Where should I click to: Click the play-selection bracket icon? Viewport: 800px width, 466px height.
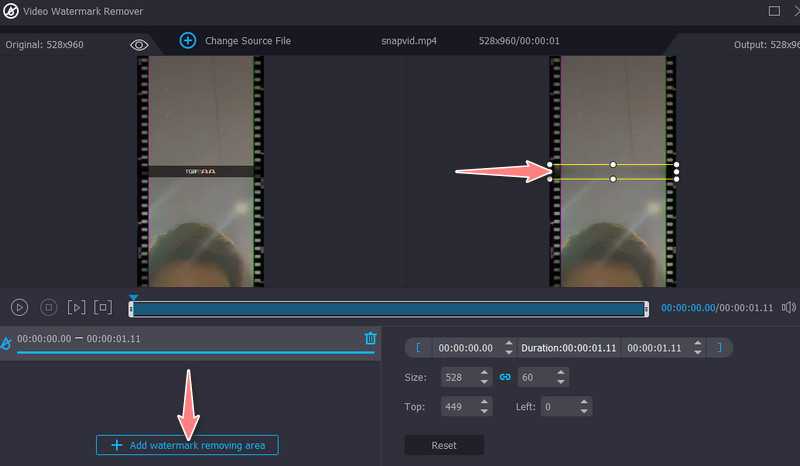[x=104, y=307]
